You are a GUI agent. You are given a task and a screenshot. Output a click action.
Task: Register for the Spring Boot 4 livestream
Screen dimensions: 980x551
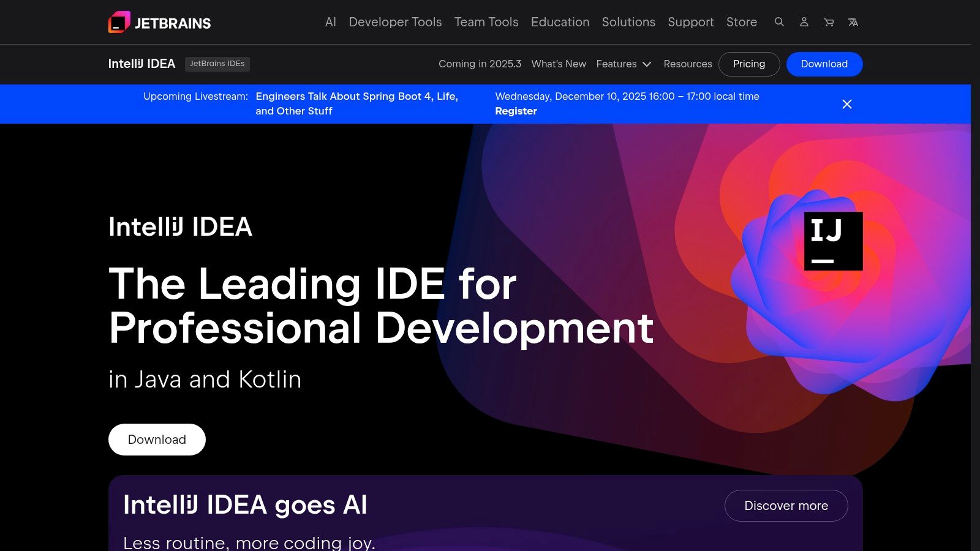point(516,111)
